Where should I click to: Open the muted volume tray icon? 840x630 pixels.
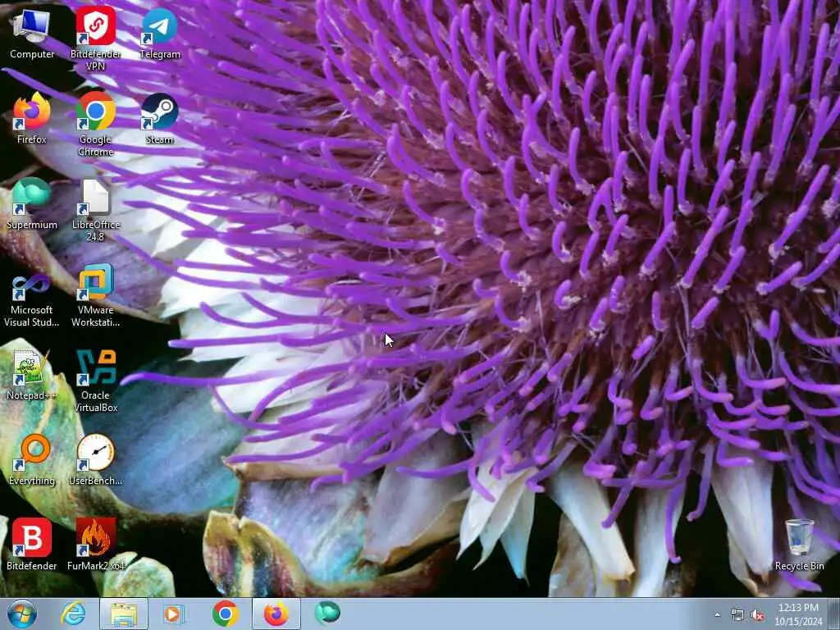pyautogui.click(x=757, y=614)
